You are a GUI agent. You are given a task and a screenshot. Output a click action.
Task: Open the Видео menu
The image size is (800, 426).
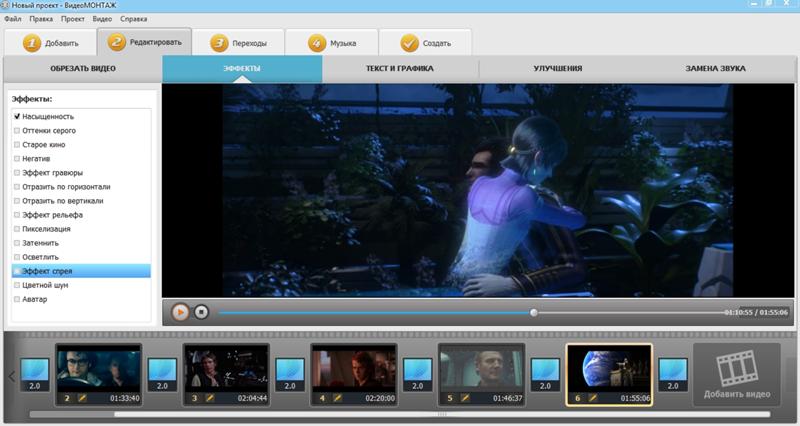[102, 19]
